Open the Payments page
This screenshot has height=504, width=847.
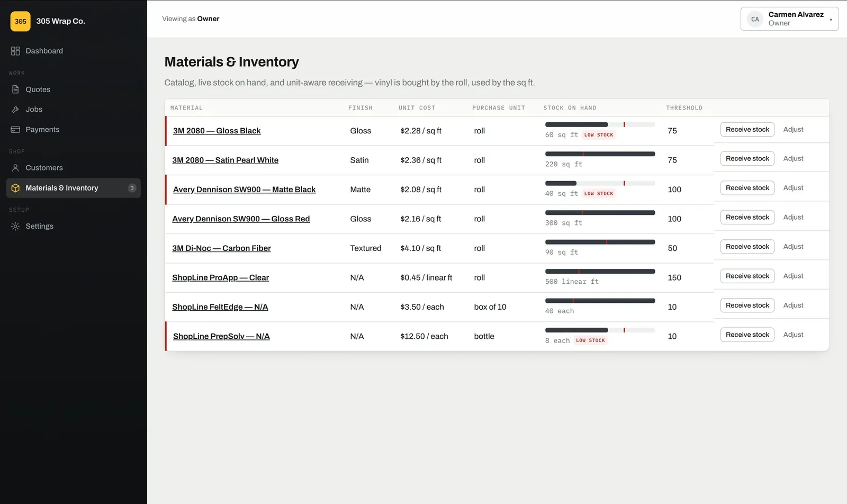point(74,130)
